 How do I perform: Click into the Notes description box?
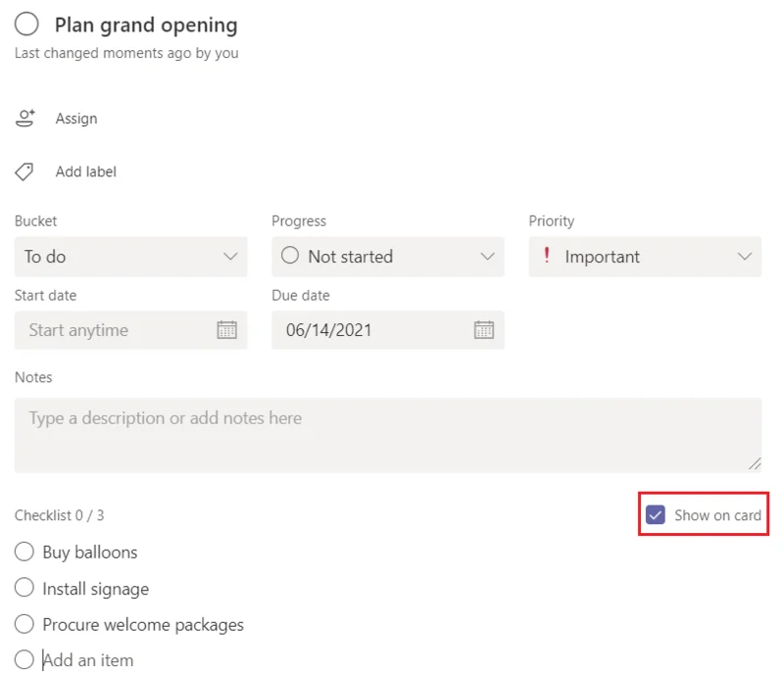coord(388,435)
